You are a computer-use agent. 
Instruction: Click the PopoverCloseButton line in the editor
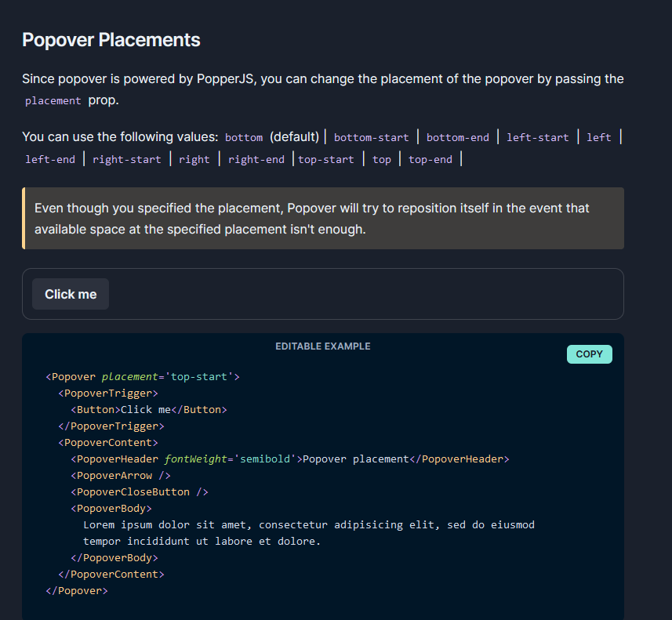[139, 491]
